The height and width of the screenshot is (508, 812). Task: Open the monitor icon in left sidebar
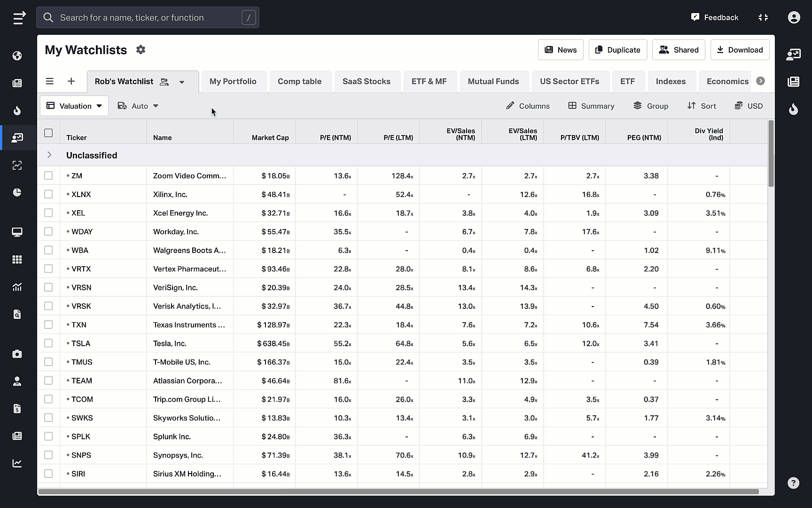(x=17, y=232)
